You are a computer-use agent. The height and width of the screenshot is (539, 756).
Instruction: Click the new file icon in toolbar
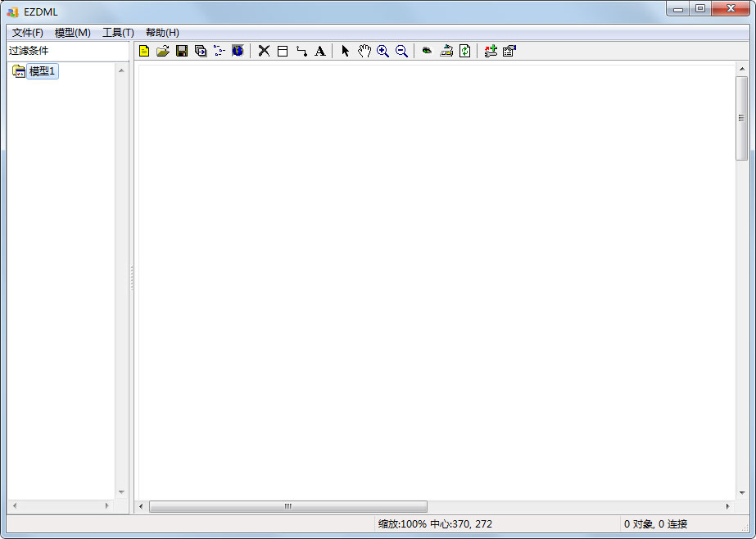144,51
